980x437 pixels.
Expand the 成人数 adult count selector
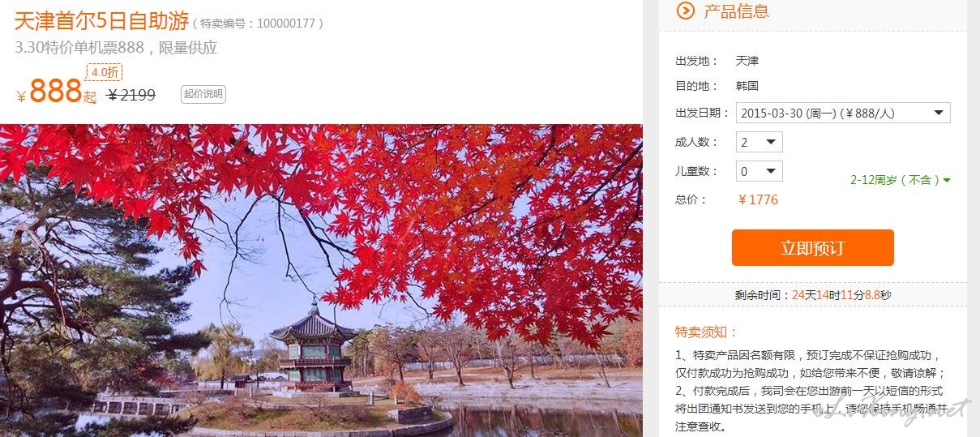(759, 142)
